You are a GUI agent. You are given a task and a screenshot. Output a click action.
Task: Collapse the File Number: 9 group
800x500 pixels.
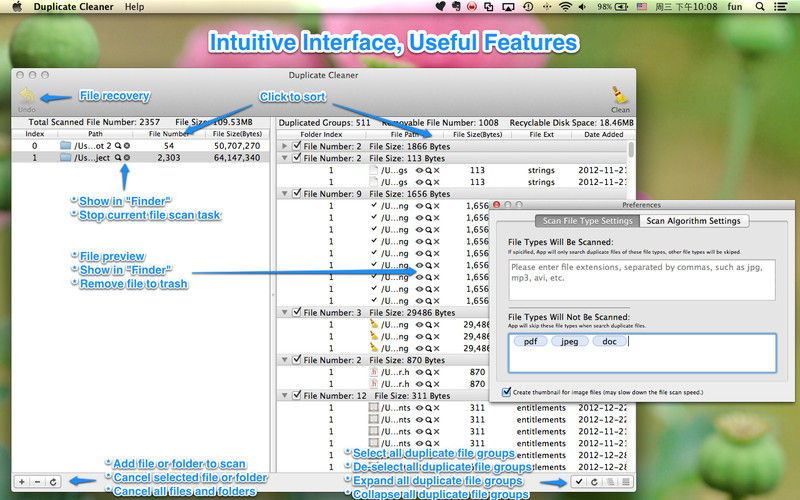[x=285, y=194]
